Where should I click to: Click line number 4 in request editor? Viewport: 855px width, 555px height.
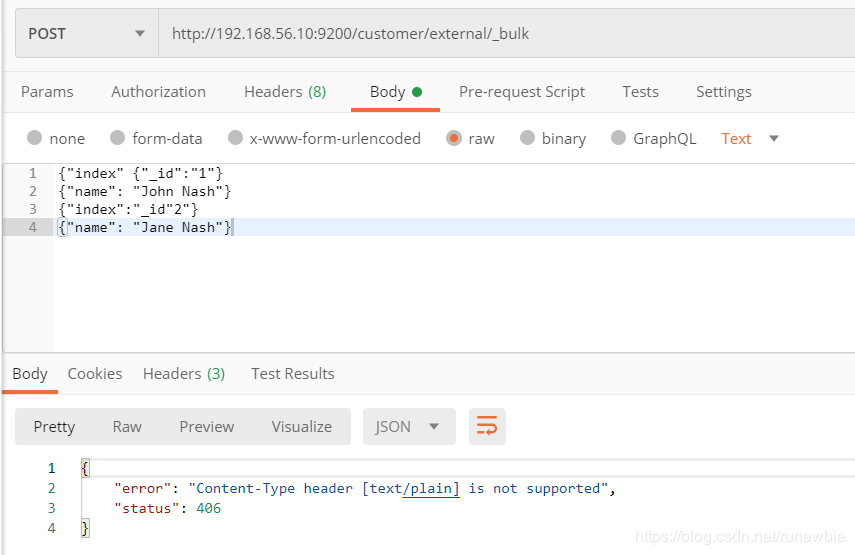33,227
